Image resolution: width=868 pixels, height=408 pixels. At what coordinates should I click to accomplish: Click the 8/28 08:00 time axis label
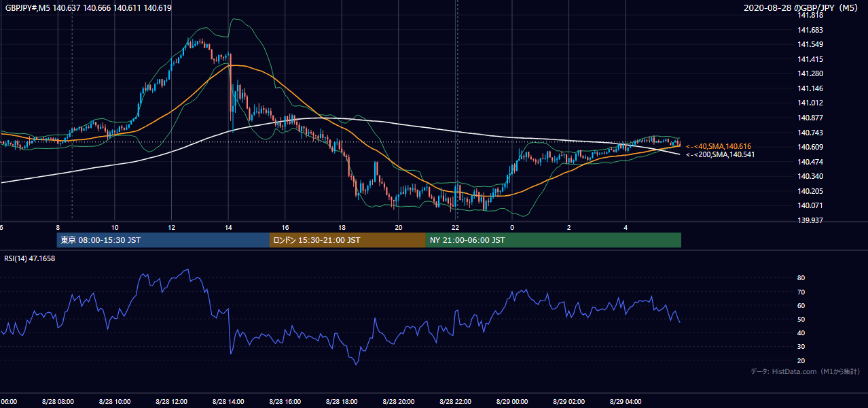tap(57, 402)
